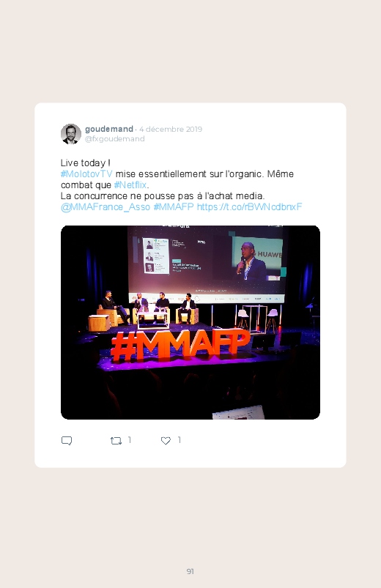Screen dimensions: 381x588
Task: Click the retweet count number
Action: [130, 440]
